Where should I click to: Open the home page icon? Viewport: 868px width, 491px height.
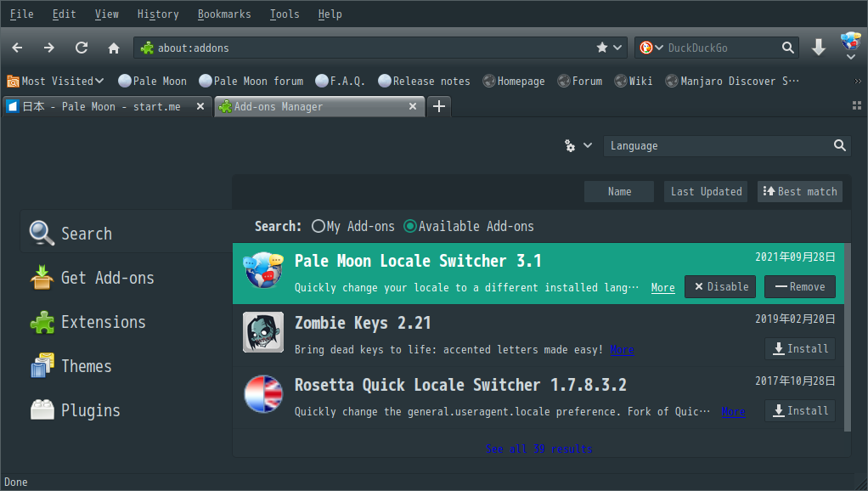[x=114, y=48]
